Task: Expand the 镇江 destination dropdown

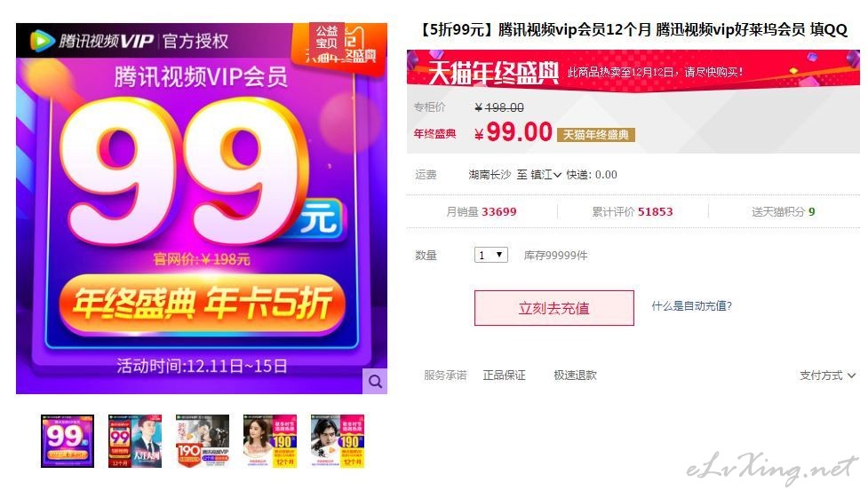Action: pos(545,175)
